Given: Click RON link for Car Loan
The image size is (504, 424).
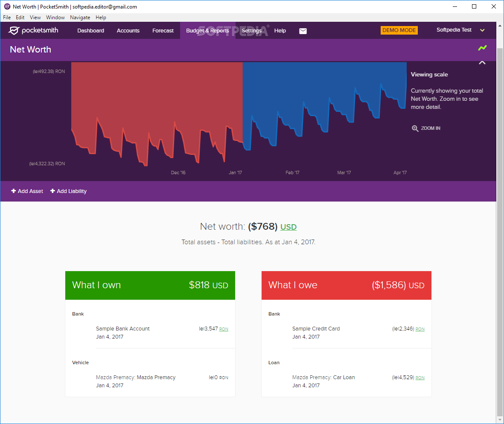Looking at the screenshot, I should click(x=420, y=378).
